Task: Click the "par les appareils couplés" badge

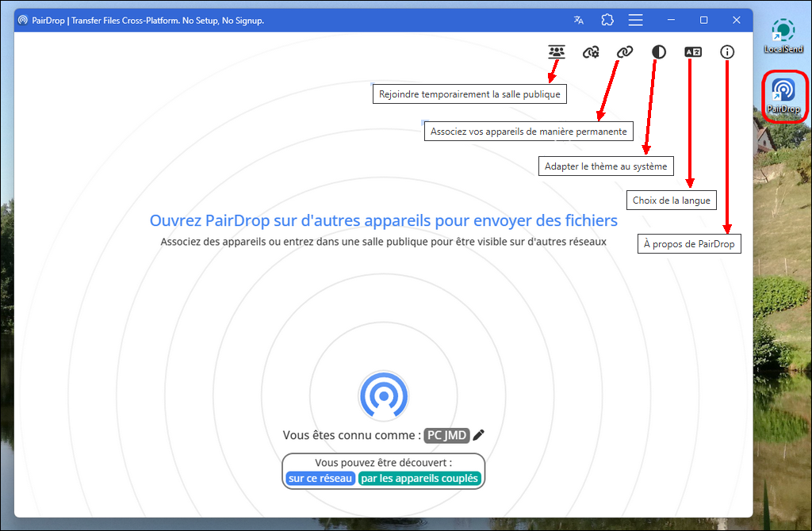Action: (x=419, y=478)
